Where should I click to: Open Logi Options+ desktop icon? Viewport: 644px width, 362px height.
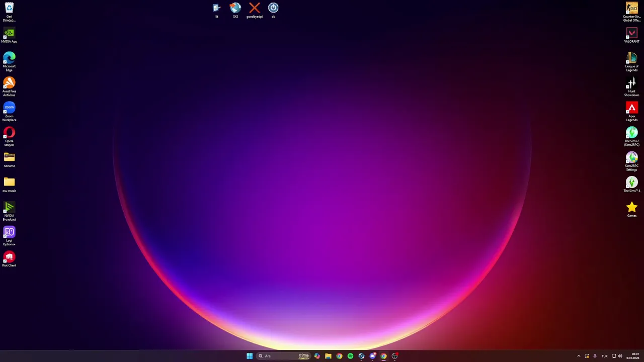pos(9,236)
